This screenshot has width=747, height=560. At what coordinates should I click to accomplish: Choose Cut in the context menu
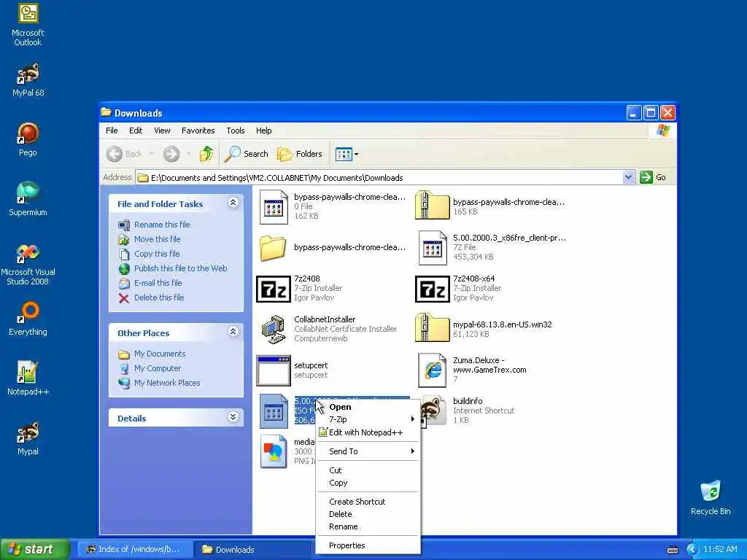(x=368, y=470)
